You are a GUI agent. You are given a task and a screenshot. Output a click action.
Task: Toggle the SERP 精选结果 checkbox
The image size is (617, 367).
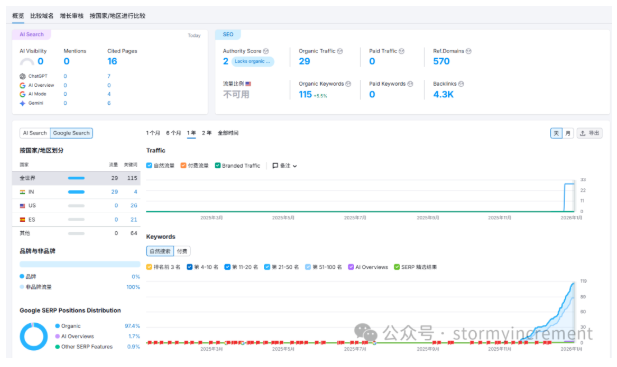pos(397,267)
